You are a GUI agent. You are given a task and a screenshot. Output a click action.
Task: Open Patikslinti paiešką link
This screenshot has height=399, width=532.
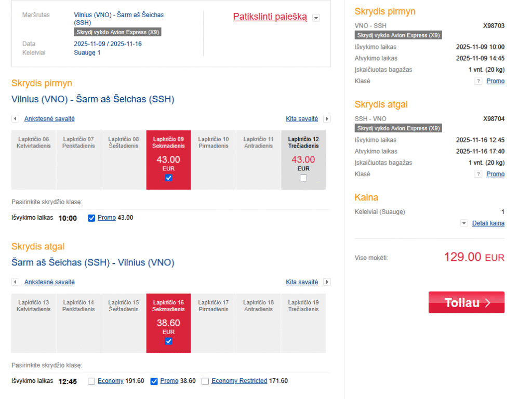(x=270, y=17)
